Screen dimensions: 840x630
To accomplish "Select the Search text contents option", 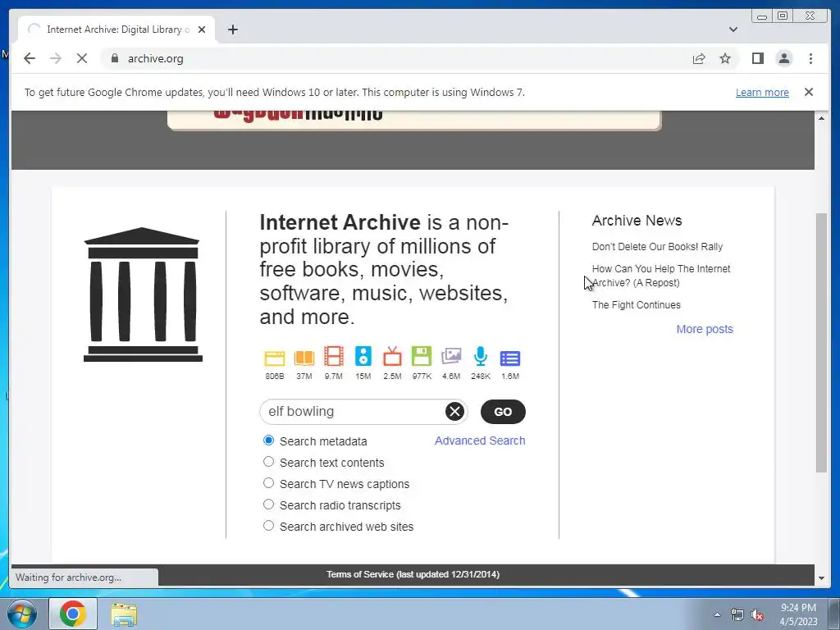I will pyautogui.click(x=268, y=462).
